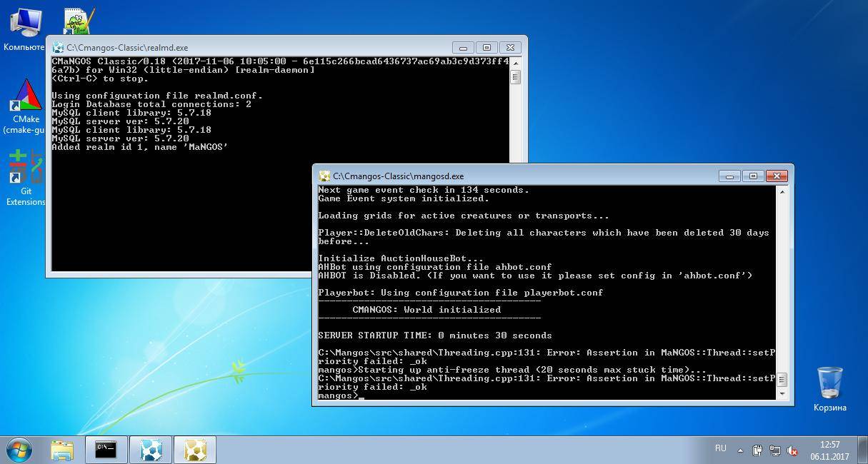
Task: Click the C:\Cmangos-Classic\realmd.exe title bar text
Action: click(x=127, y=48)
